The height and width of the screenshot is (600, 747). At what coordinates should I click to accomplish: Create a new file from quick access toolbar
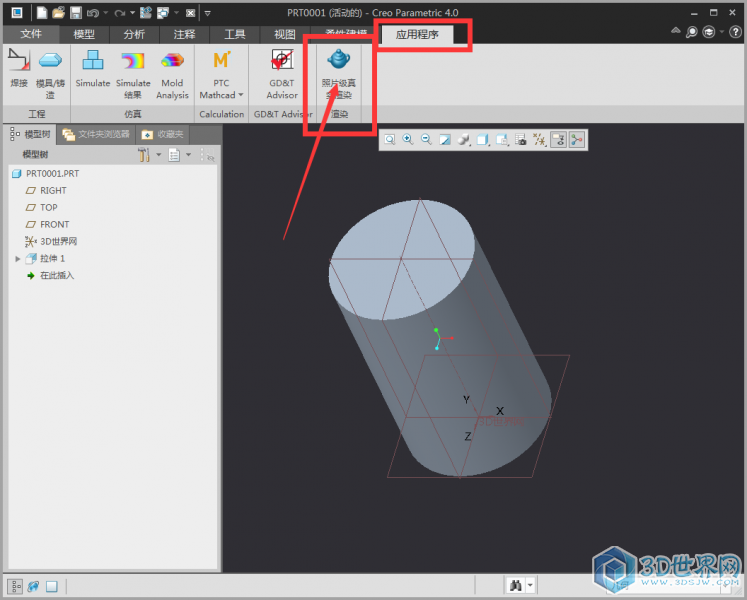tap(42, 13)
